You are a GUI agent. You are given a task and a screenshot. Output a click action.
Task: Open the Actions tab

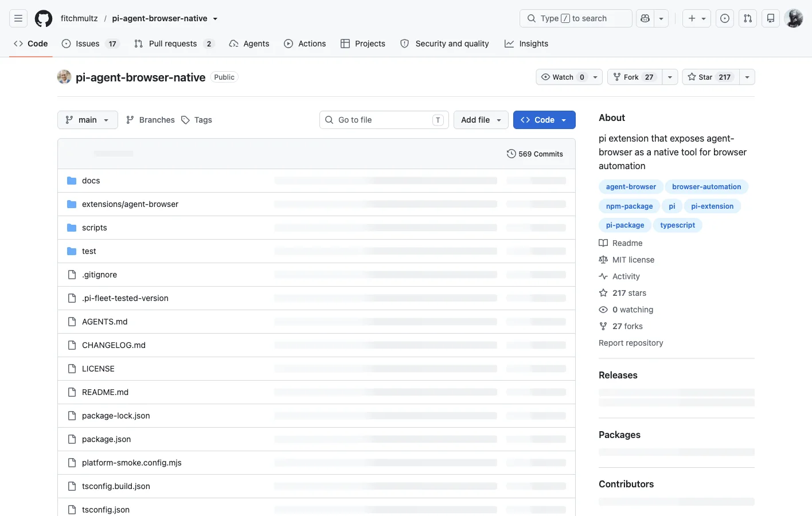click(x=305, y=44)
